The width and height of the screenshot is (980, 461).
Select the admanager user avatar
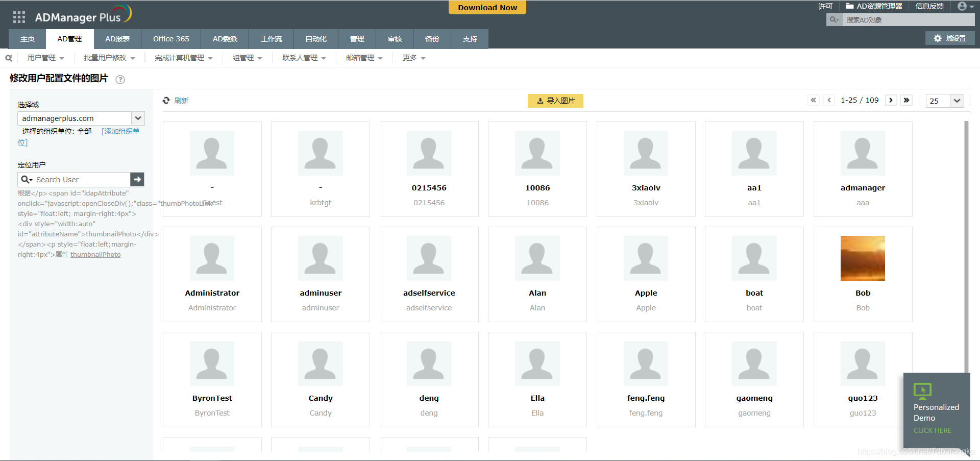(863, 153)
